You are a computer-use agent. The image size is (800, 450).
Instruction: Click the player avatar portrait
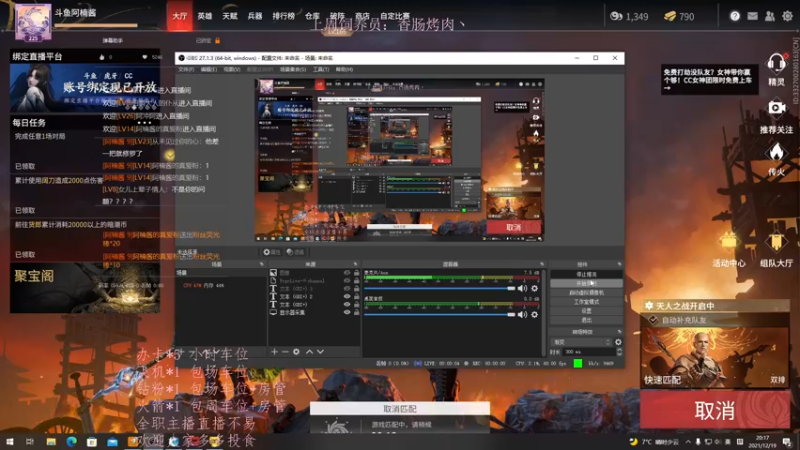pyautogui.click(x=33, y=21)
